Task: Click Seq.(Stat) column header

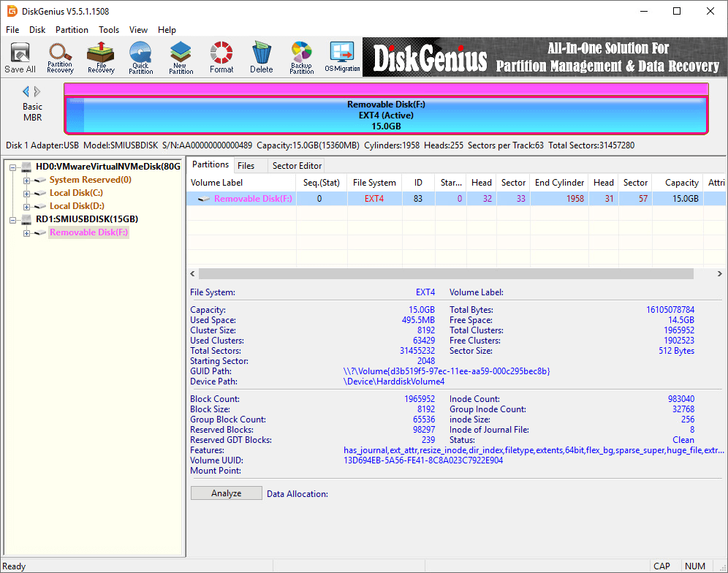Action: (x=322, y=183)
